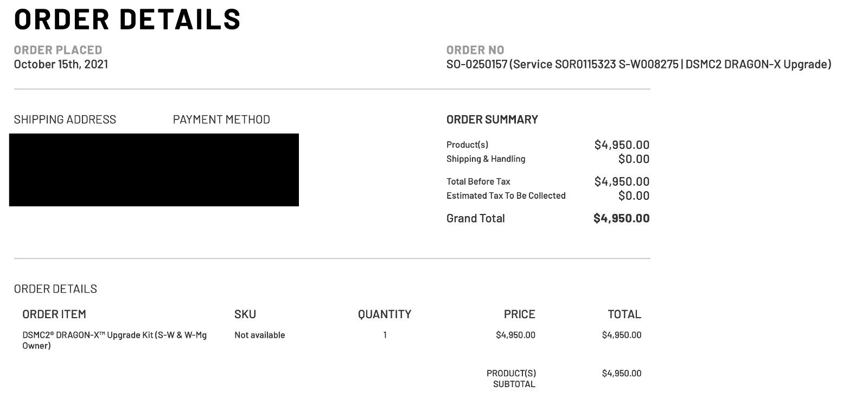
Task: Click the large ORDER DETAILS page title
Action: (127, 20)
